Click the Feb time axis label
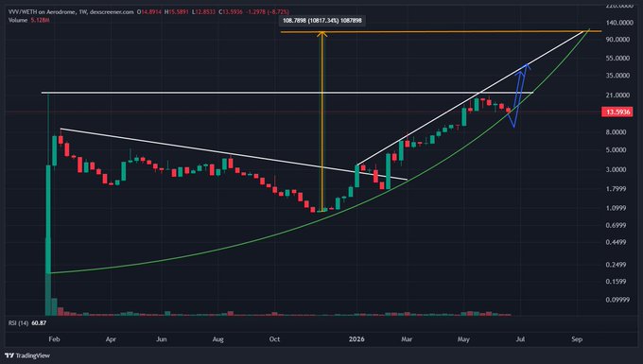 coord(54,339)
